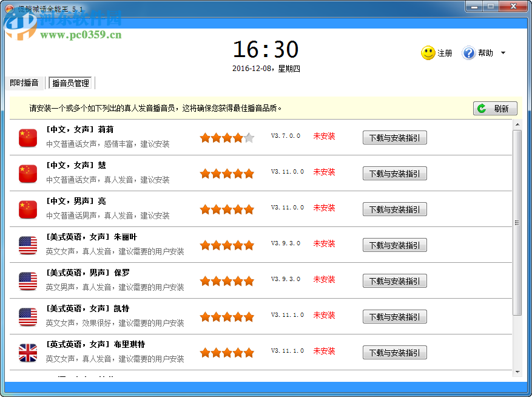Switch to the 即时播音 tab
The width and height of the screenshot is (532, 397).
23,83
